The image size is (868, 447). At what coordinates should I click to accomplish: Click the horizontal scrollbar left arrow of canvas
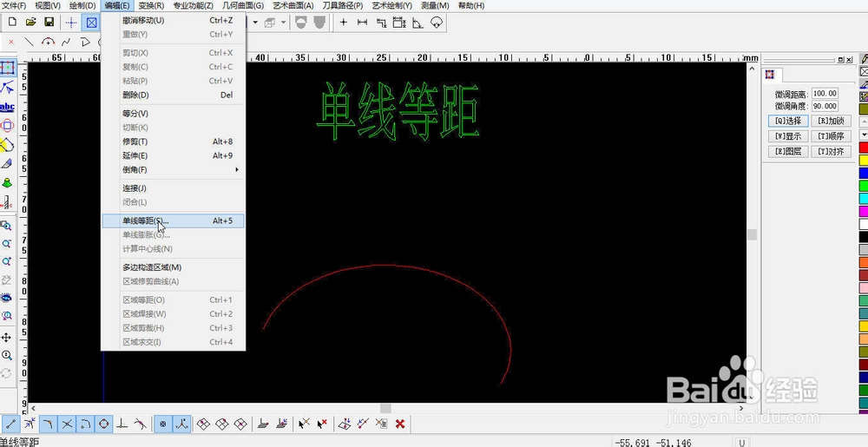[x=33, y=408]
